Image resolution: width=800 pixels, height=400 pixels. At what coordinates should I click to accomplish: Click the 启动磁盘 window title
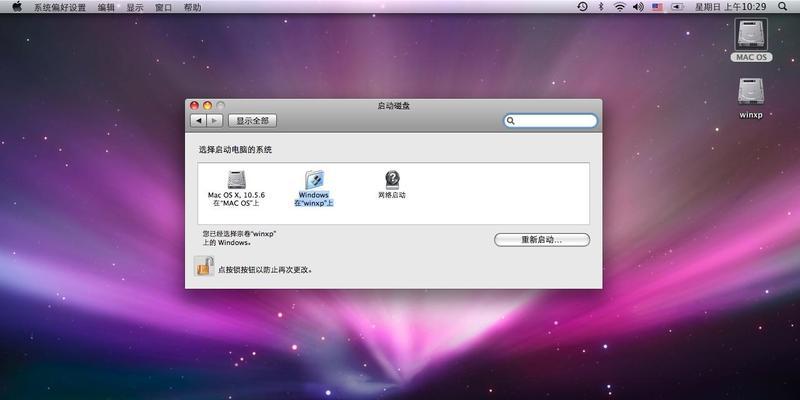click(x=393, y=106)
